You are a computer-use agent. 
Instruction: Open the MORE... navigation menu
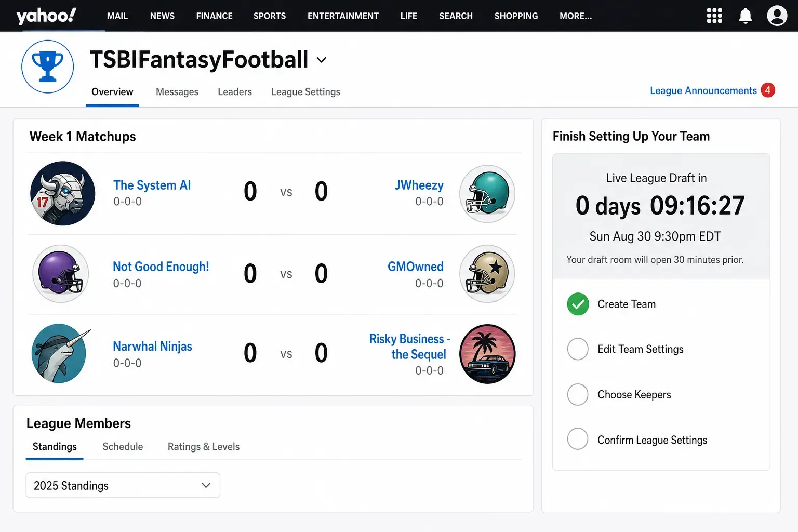pos(576,16)
